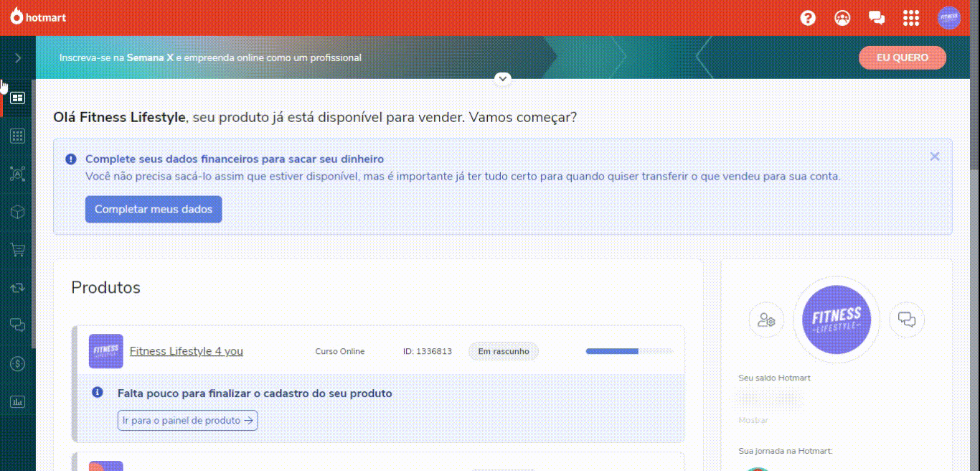Image resolution: width=980 pixels, height=471 pixels.
Task: Open the sidebar chat bubbles icon
Action: pyautogui.click(x=18, y=325)
